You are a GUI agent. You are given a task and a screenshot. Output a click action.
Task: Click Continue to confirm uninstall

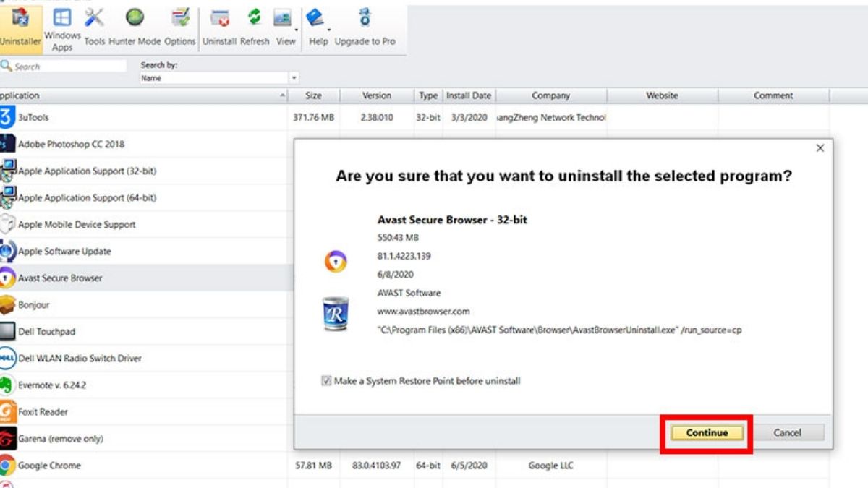[x=707, y=432]
